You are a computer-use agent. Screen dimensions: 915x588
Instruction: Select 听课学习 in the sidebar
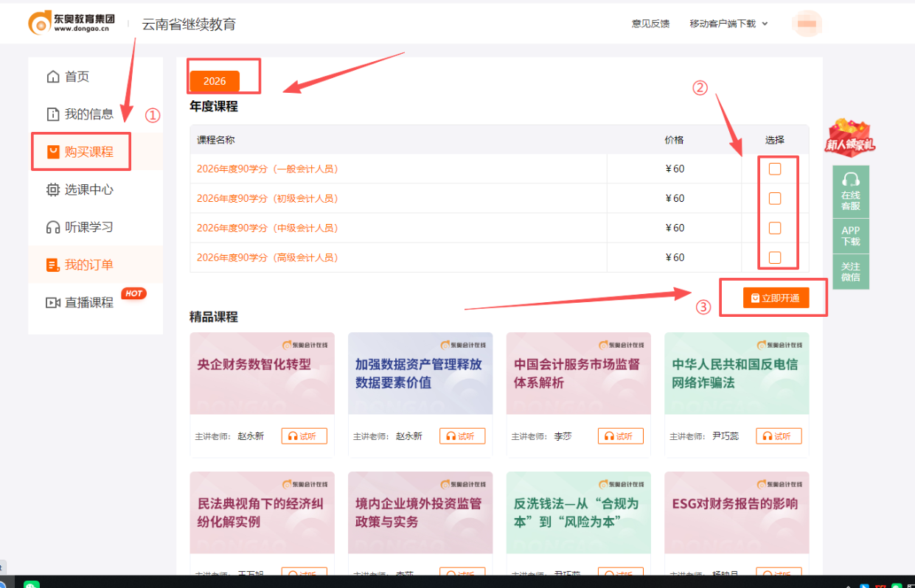point(74,227)
